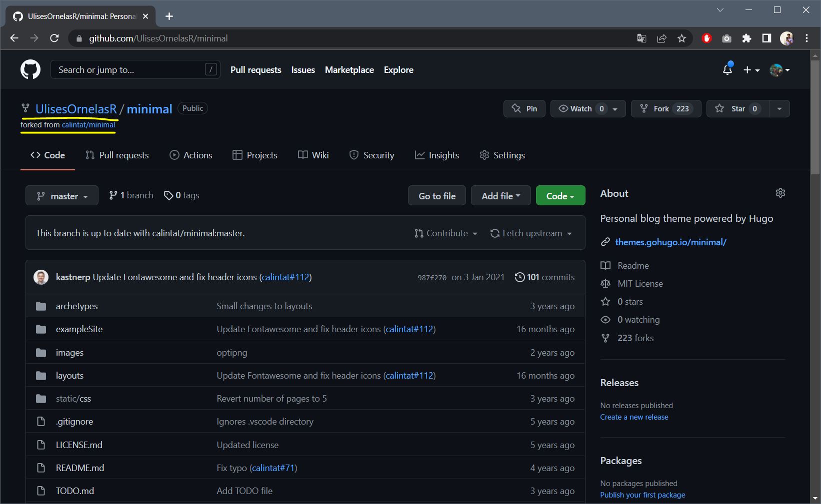Fork the repository
Screen dimensions: 821x504
[x=666, y=109]
